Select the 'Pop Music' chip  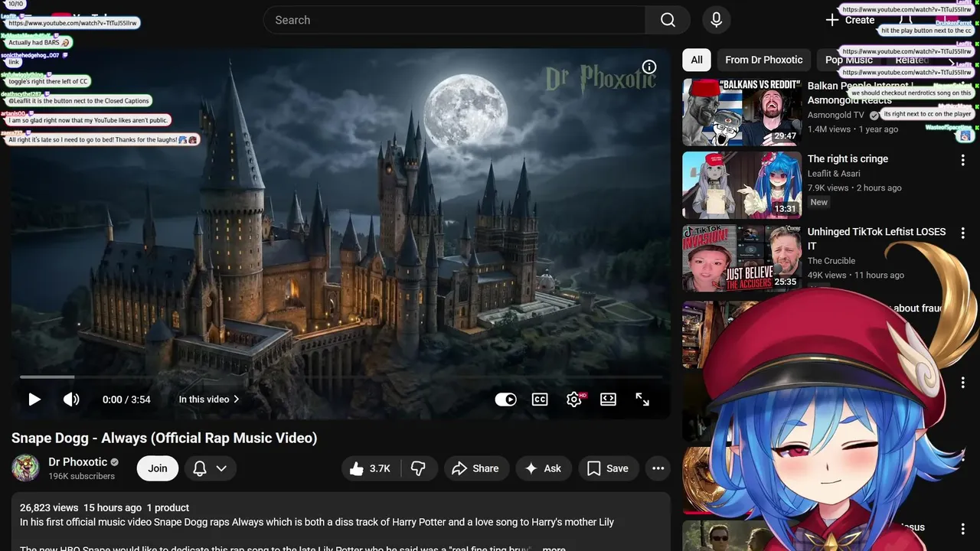848,60
